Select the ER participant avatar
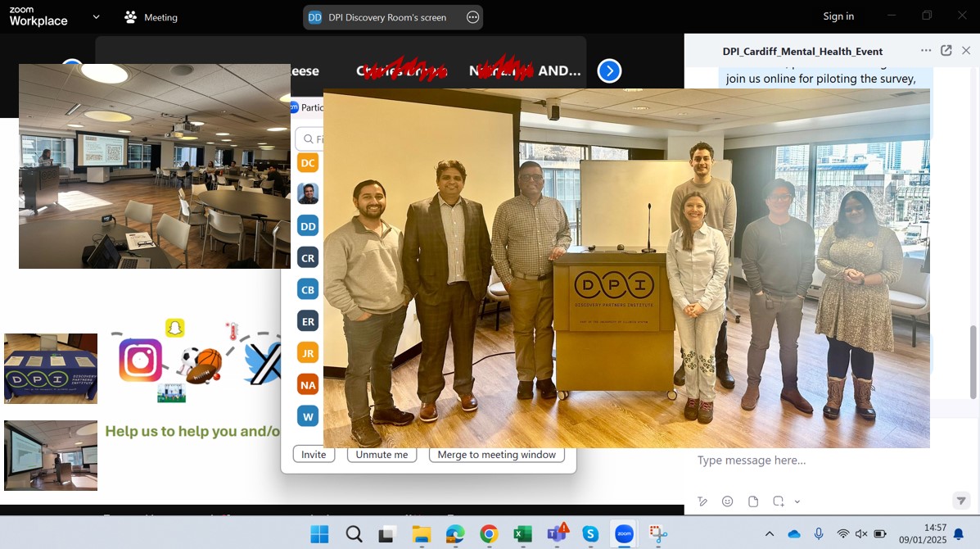The image size is (980, 549). pos(308,321)
